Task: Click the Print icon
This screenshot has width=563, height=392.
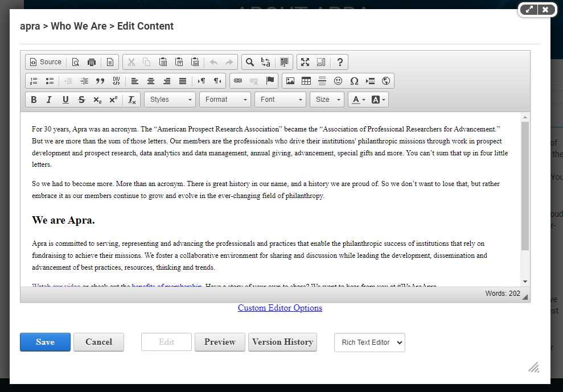Action: (x=92, y=62)
